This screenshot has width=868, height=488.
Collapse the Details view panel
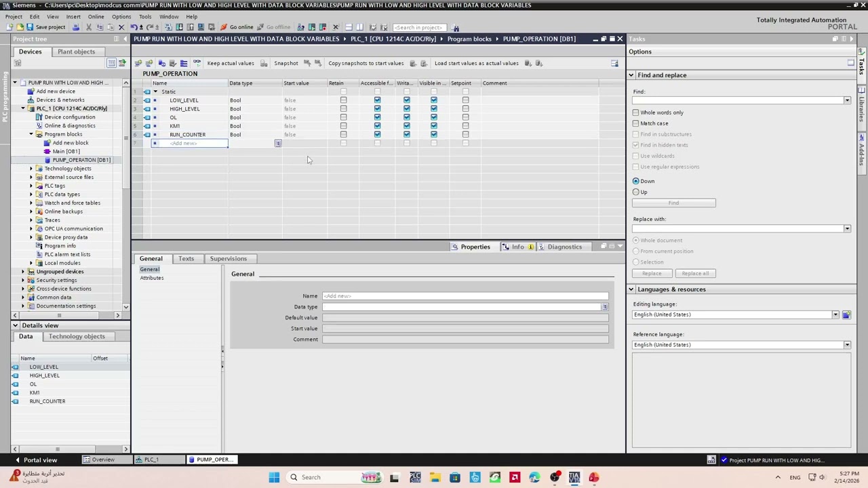(15, 325)
